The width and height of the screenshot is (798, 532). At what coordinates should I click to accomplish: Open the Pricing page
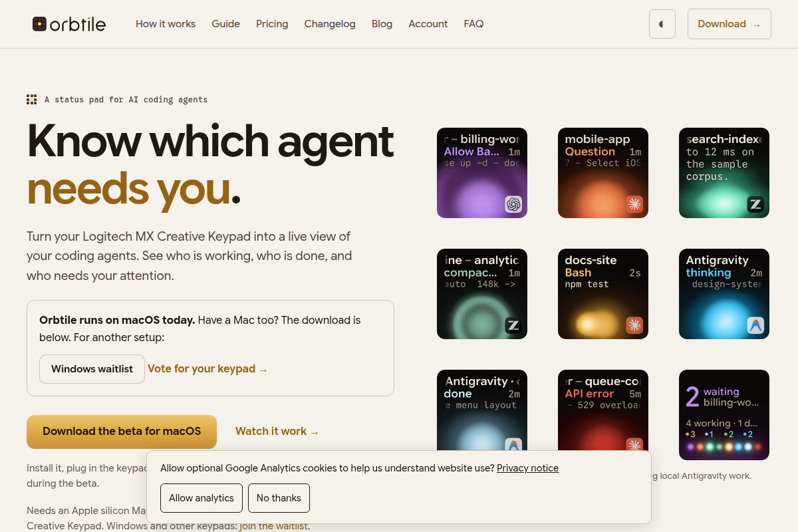pyautogui.click(x=272, y=24)
